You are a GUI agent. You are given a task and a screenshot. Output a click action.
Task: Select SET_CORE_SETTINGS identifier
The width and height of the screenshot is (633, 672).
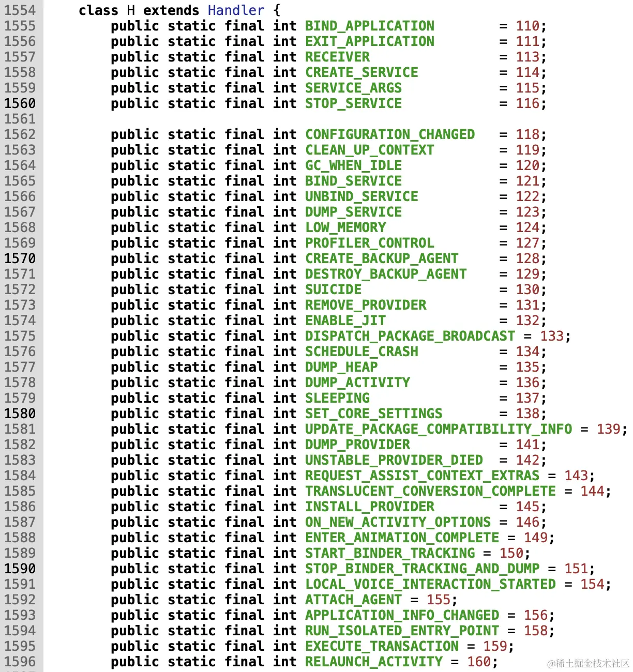tap(374, 414)
